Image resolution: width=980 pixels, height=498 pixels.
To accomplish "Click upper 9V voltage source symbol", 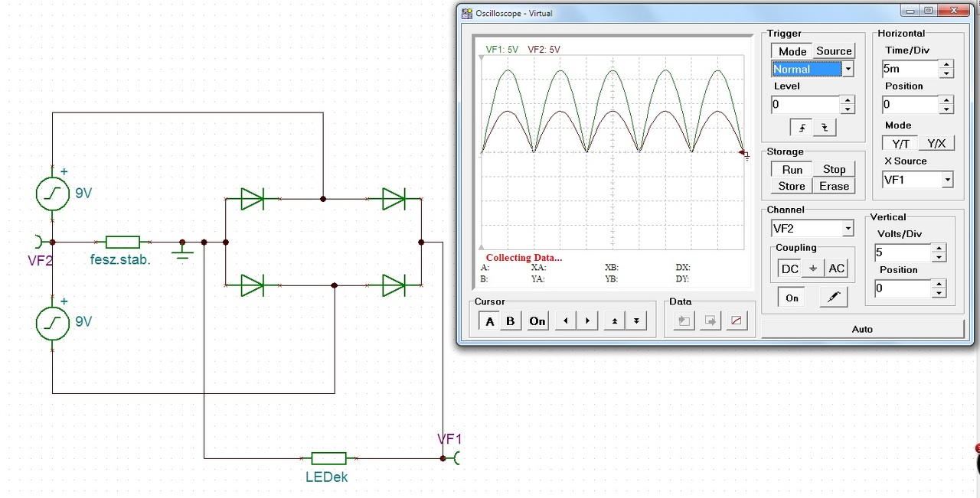I will pyautogui.click(x=53, y=194).
